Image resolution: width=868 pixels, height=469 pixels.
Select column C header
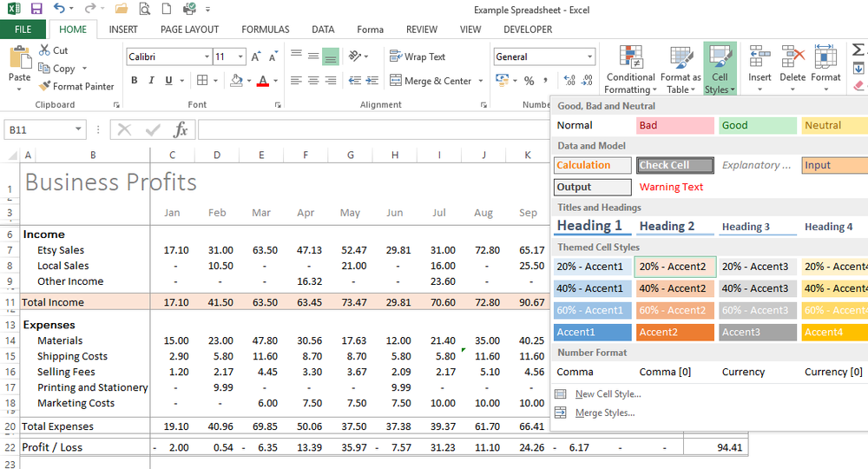tap(172, 155)
